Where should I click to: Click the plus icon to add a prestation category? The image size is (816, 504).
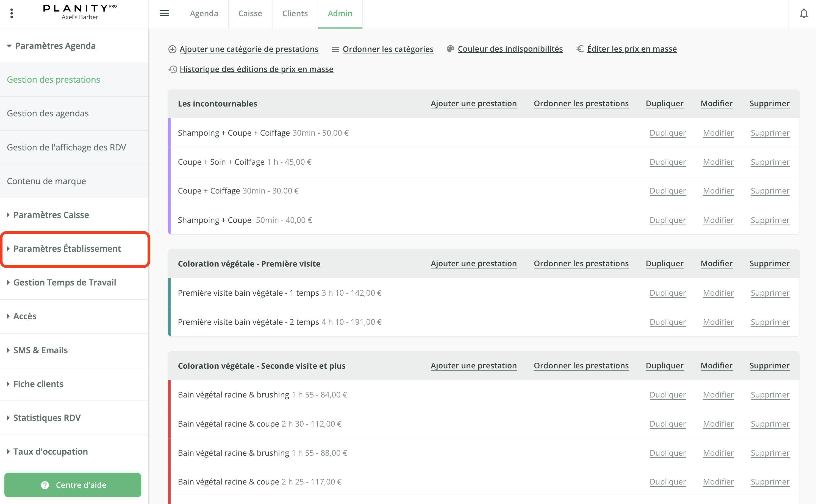[x=172, y=49]
